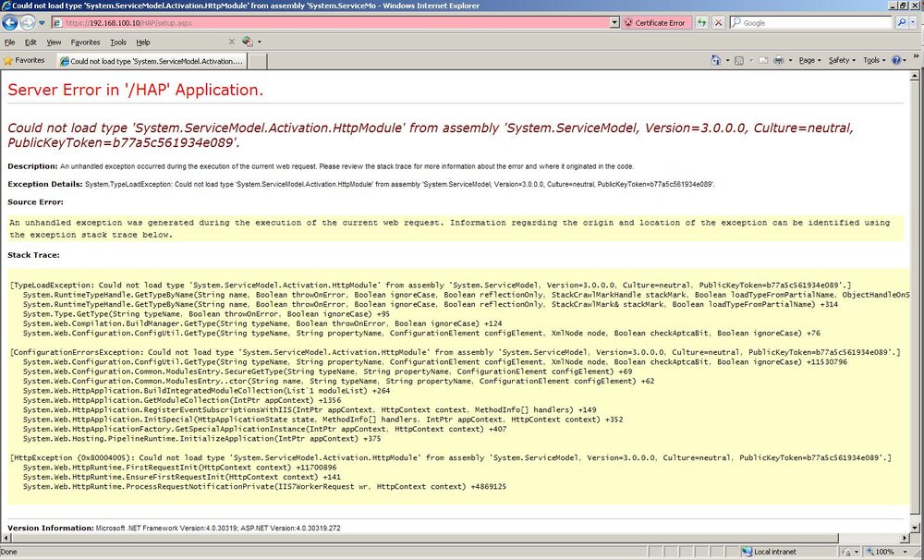Click the EnsureFirstRequestInit stack trace line

tap(181, 478)
